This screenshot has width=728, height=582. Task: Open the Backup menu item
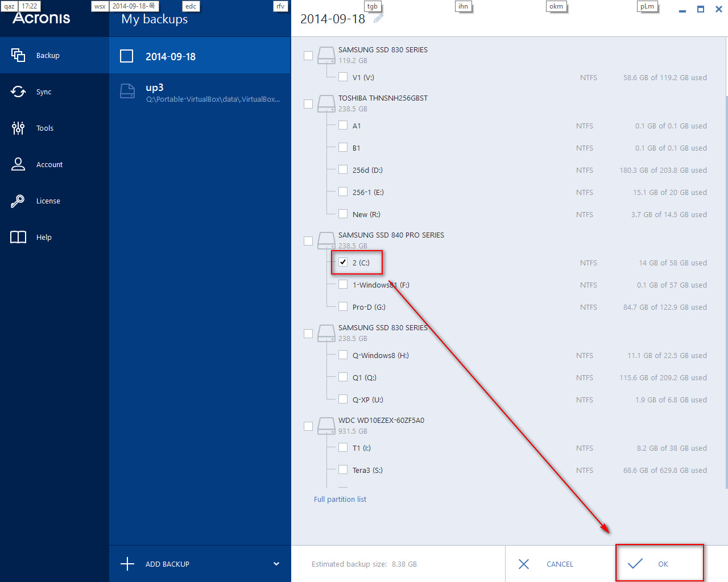55,55
